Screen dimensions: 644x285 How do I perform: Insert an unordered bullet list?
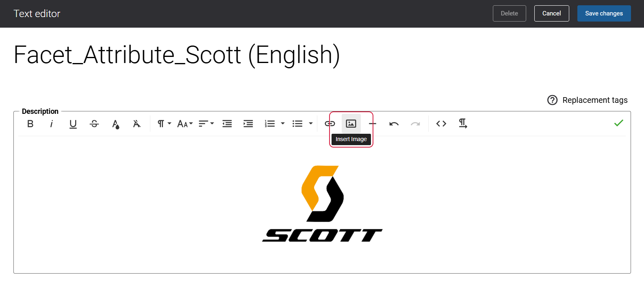pos(297,124)
